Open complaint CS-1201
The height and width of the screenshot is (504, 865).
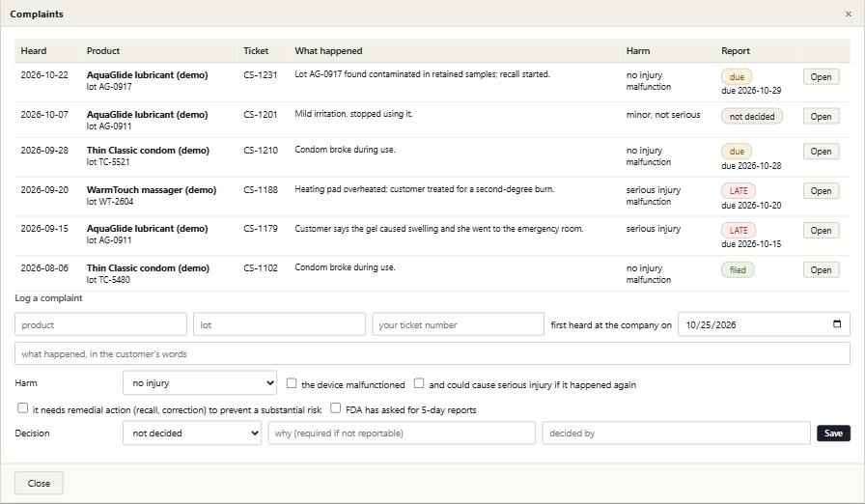[x=821, y=117]
